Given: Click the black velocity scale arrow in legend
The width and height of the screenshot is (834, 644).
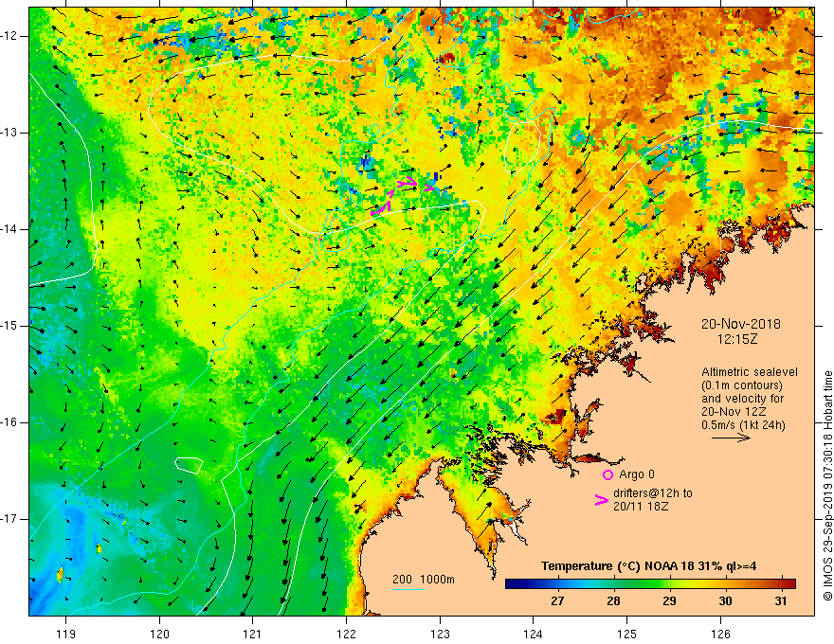Looking at the screenshot, I should 731,438.
